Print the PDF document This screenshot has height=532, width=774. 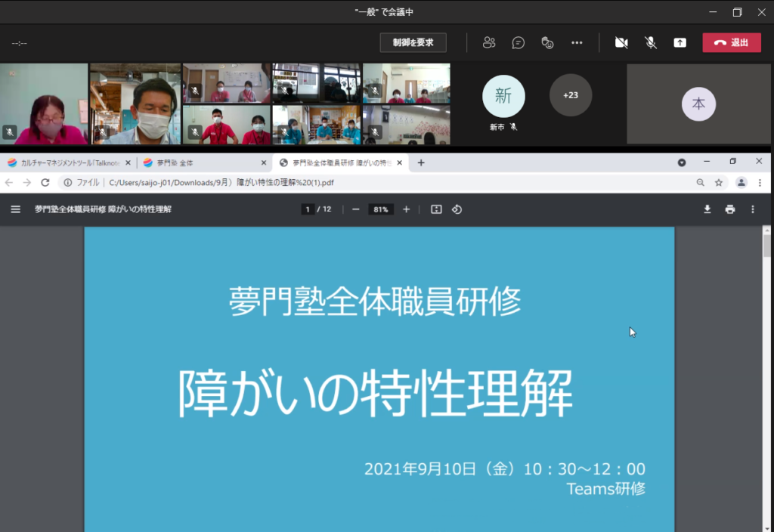tap(729, 209)
